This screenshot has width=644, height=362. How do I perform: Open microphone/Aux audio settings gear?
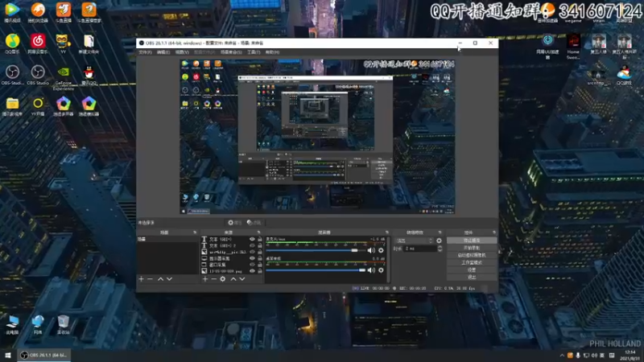tap(381, 250)
